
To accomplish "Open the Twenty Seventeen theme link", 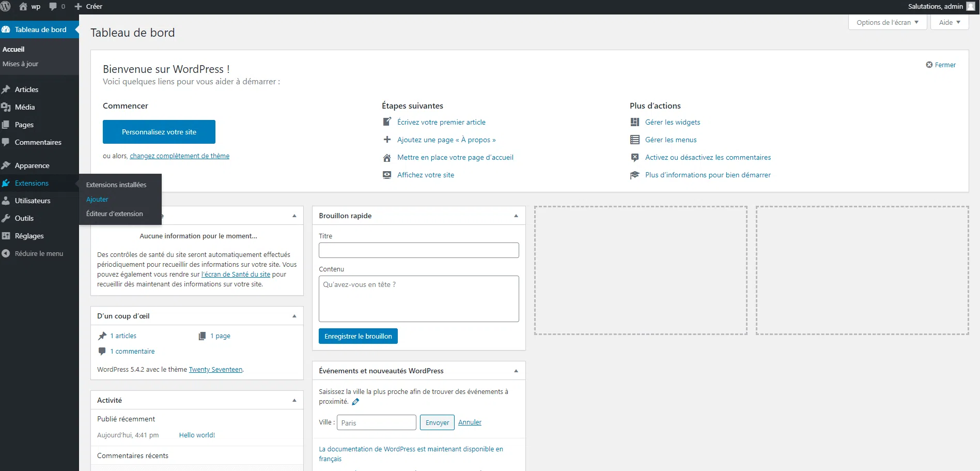I will 215,369.
